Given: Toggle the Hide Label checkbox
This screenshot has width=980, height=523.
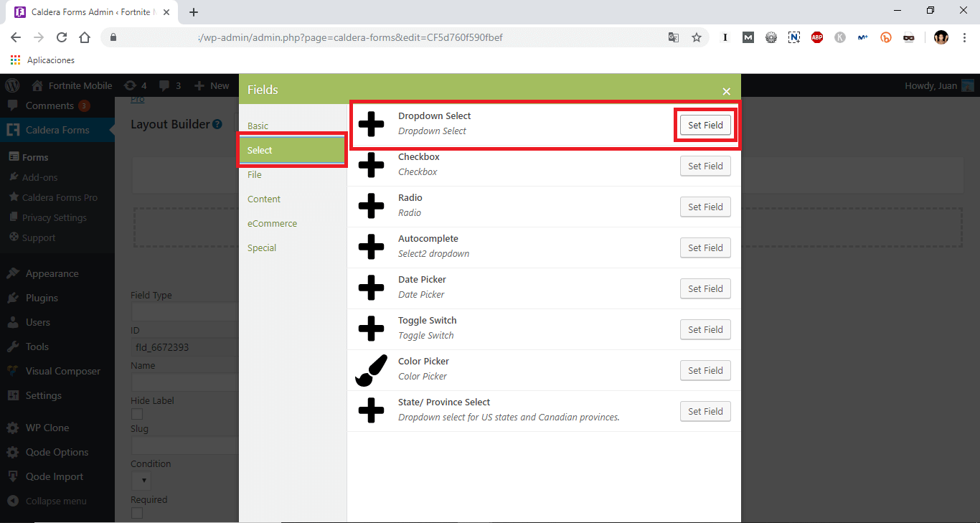Looking at the screenshot, I should [137, 414].
